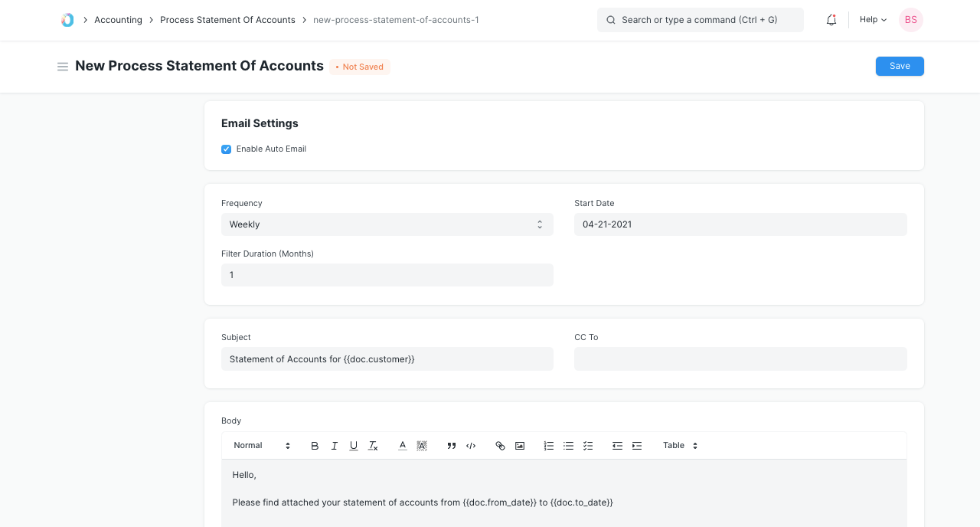Click the clear formatting icon

373,446
